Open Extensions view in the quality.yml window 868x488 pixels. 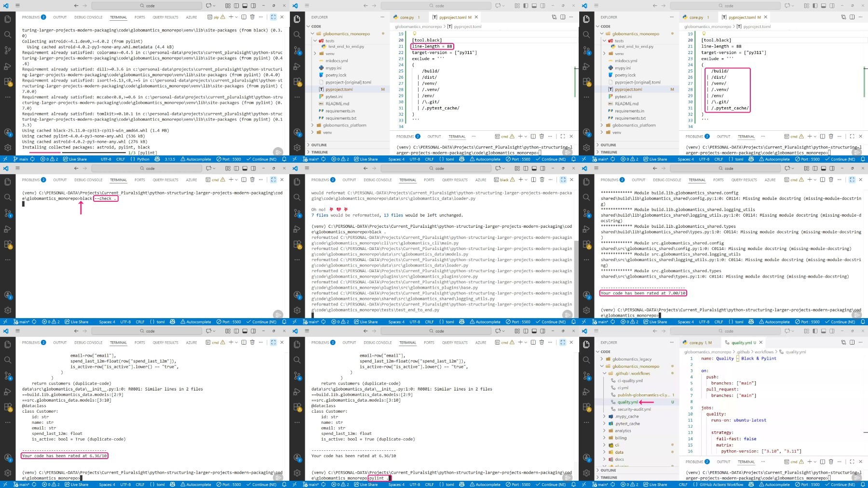(586, 407)
